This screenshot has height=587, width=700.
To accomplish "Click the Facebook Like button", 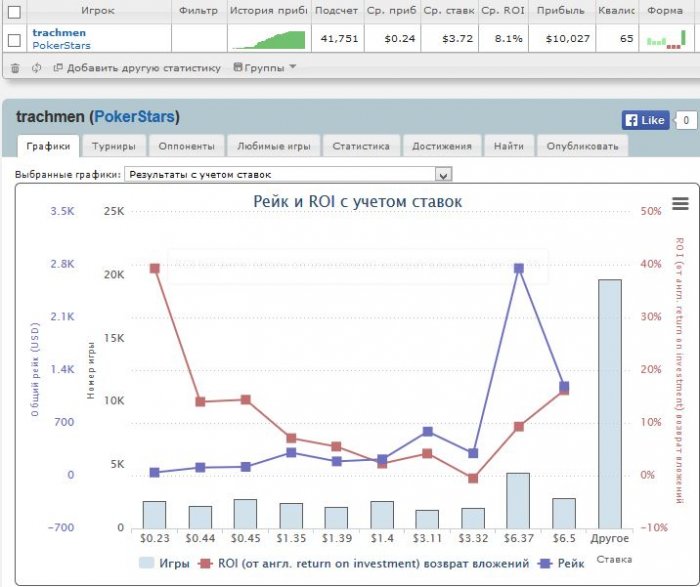I will [645, 120].
